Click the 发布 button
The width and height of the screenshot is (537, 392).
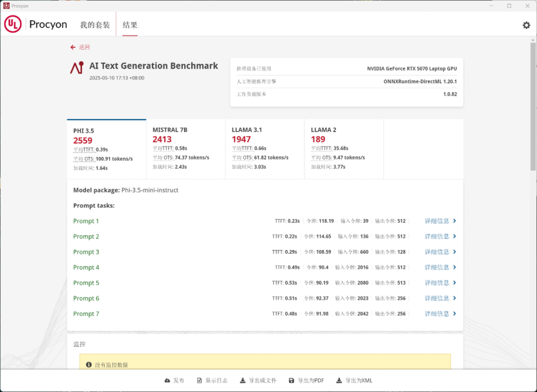[174, 380]
